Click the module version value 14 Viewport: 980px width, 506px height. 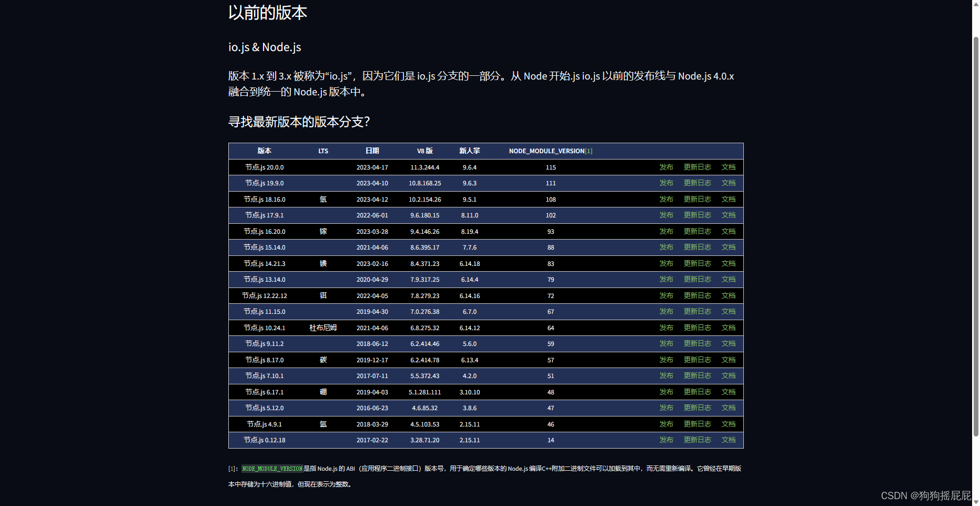click(551, 440)
